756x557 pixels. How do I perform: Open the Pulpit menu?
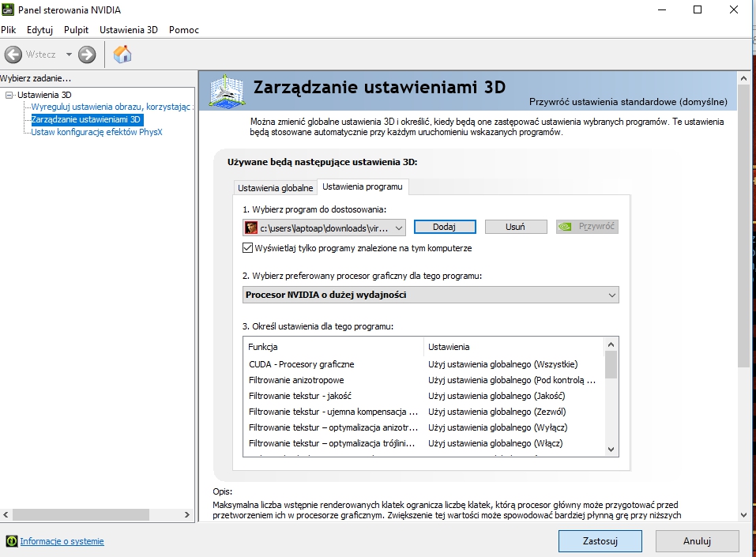click(76, 30)
